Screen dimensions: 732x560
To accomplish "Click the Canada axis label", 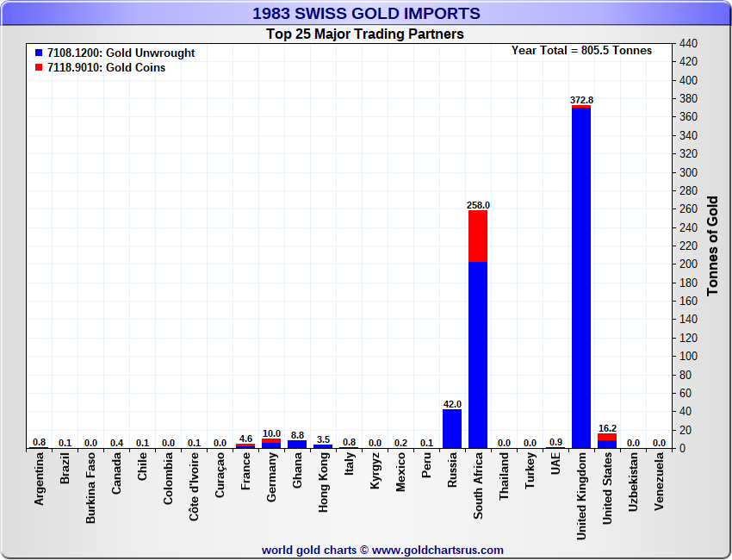I will pos(116,473).
